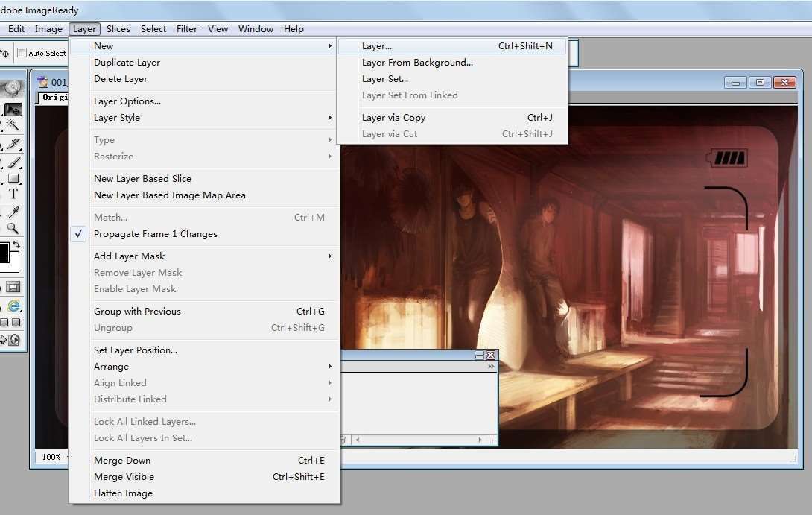Collapse the small floating palette
812x515 pixels.
pos(480,355)
